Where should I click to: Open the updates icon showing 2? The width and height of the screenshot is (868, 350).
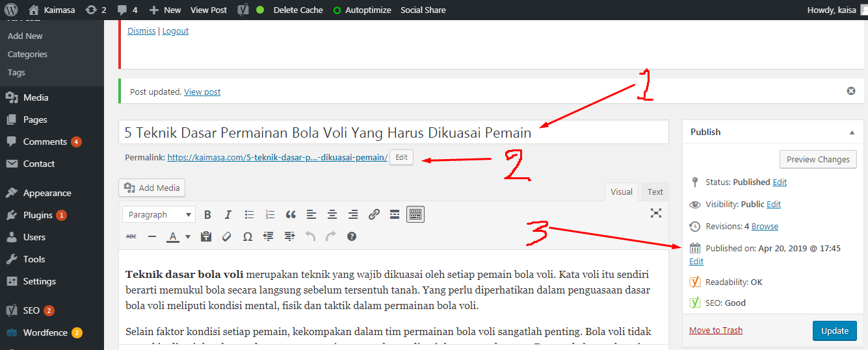click(96, 10)
